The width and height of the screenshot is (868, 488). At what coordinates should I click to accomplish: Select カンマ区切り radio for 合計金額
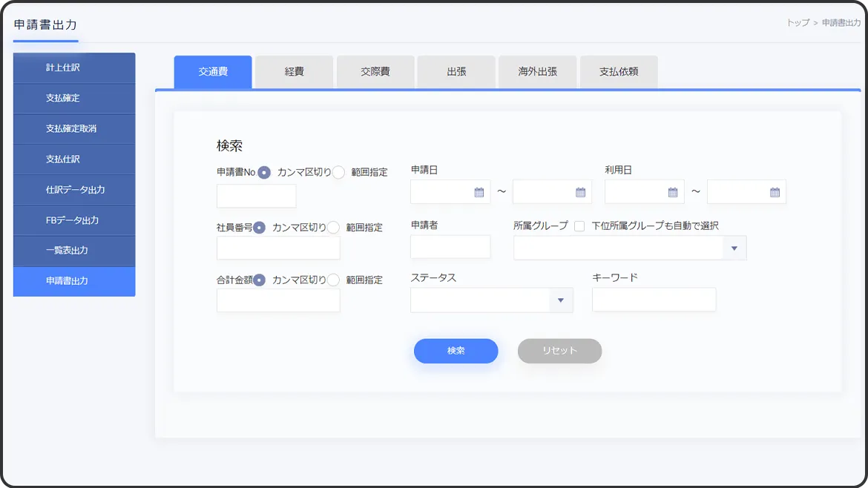tap(260, 280)
